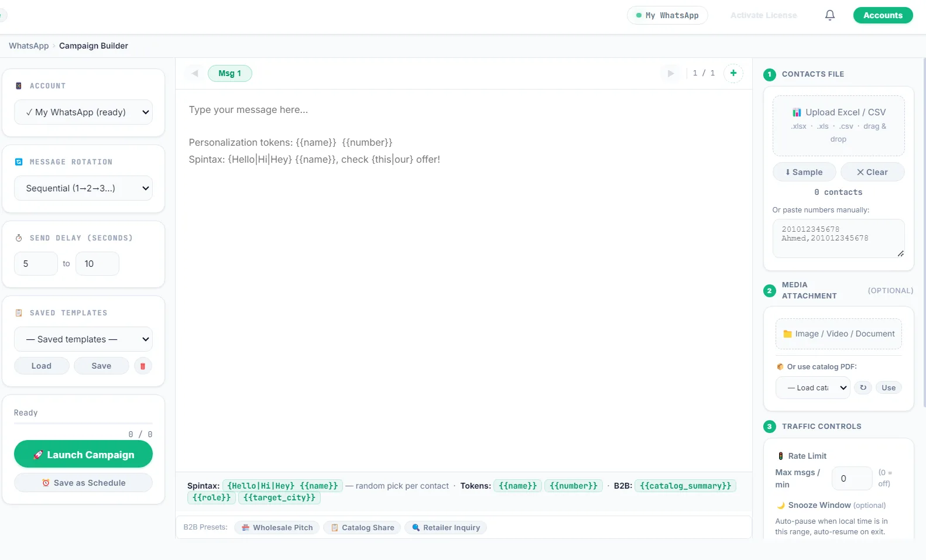926x560 pixels.
Task: Load the selected template
Action: click(x=42, y=366)
